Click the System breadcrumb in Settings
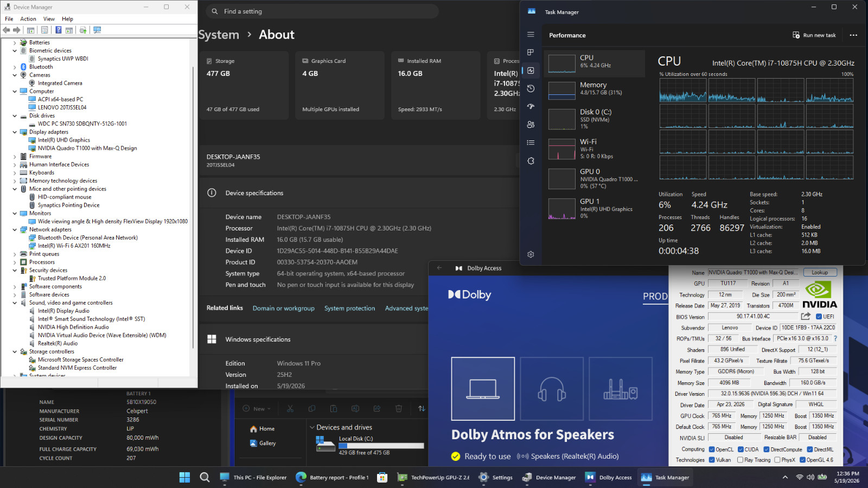 coord(219,35)
